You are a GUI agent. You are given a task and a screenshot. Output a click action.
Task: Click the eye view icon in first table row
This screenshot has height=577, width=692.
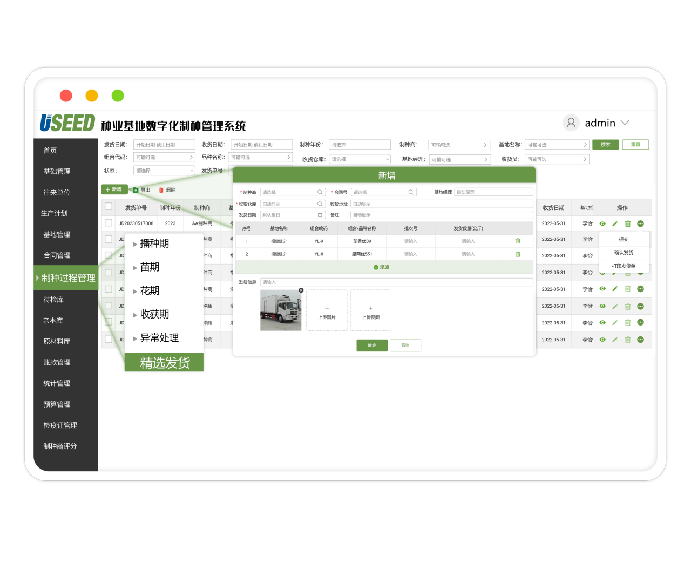[x=602, y=223]
